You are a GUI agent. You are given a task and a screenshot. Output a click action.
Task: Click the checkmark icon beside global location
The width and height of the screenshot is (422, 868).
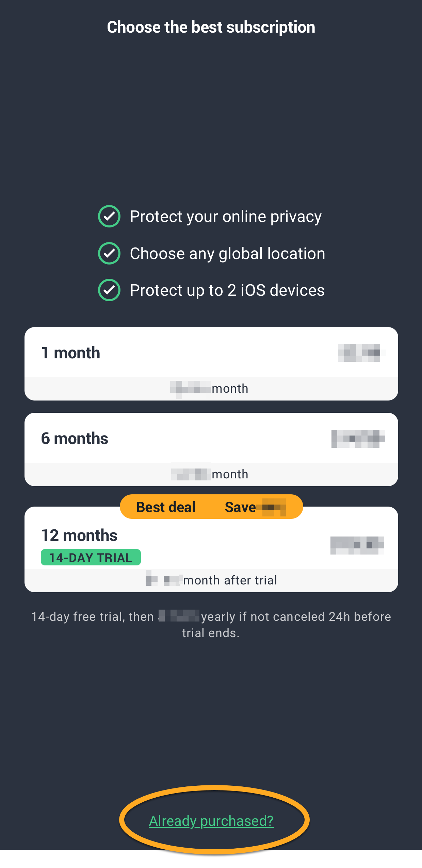tap(109, 253)
